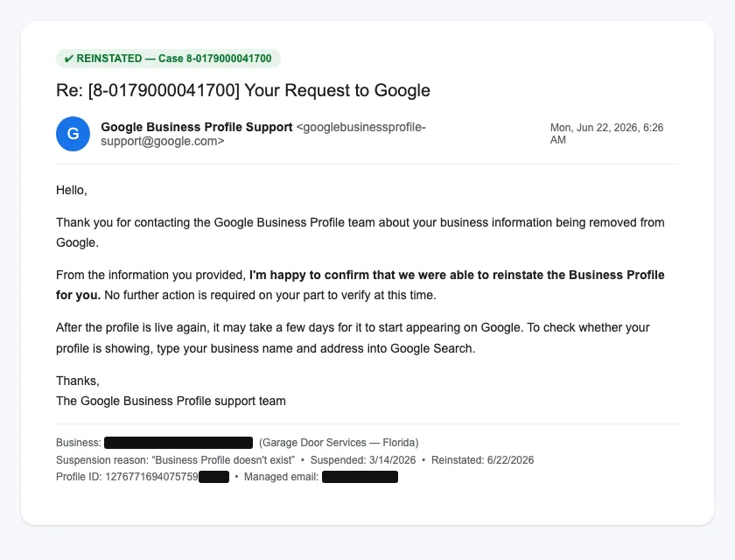Viewport: 735px width, 560px height.
Task: Click the redacted managed email bar
Action: click(360, 477)
